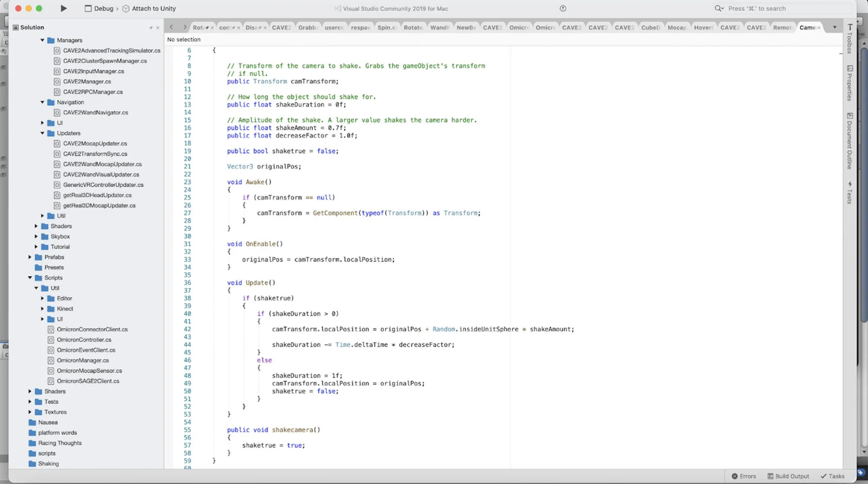The image size is (868, 484).
Task: Pin the Solution panel
Action: pyautogui.click(x=151, y=27)
